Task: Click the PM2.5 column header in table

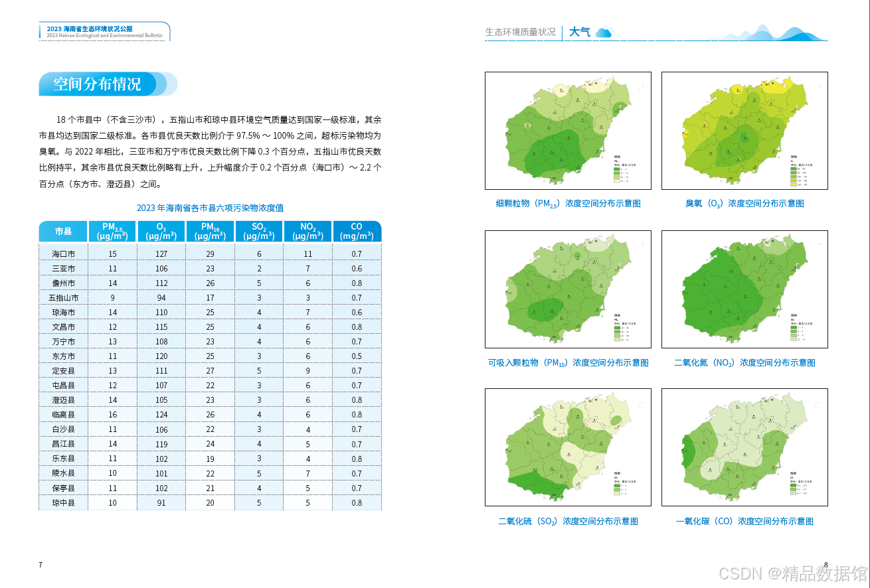Action: coord(113,232)
